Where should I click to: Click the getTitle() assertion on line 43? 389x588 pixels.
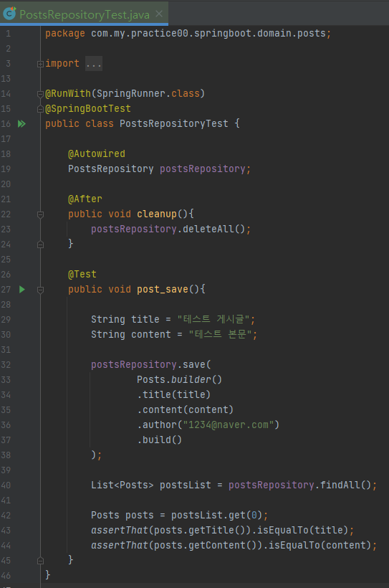[x=222, y=530]
